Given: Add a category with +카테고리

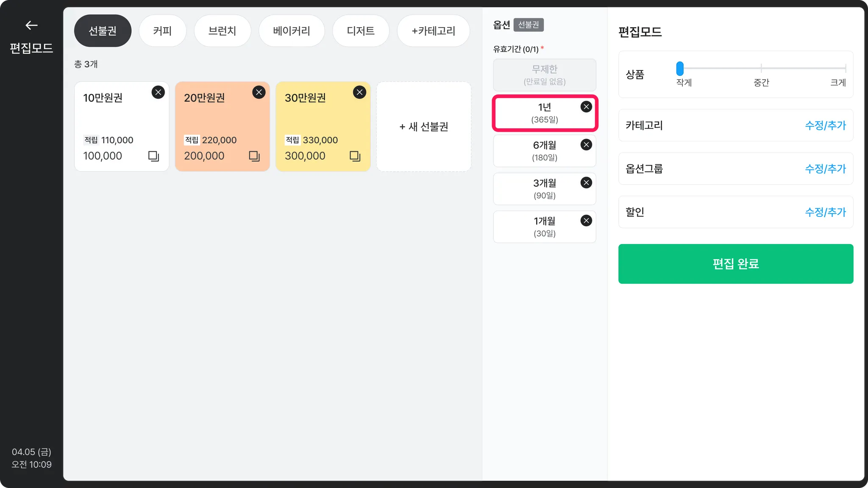Looking at the screenshot, I should click(x=433, y=31).
